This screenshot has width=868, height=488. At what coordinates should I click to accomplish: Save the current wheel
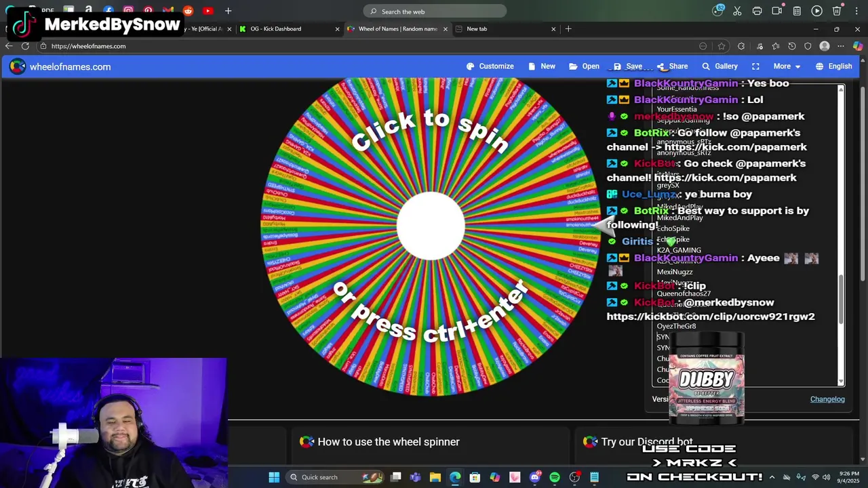point(627,66)
